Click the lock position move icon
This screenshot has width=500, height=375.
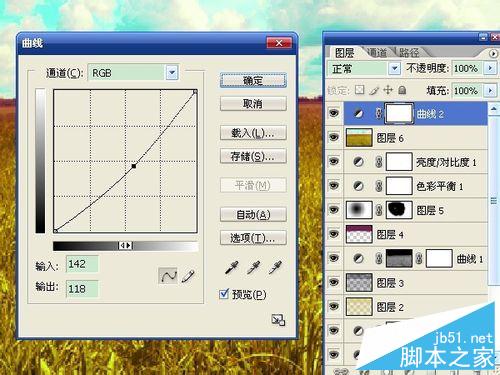tap(388, 90)
